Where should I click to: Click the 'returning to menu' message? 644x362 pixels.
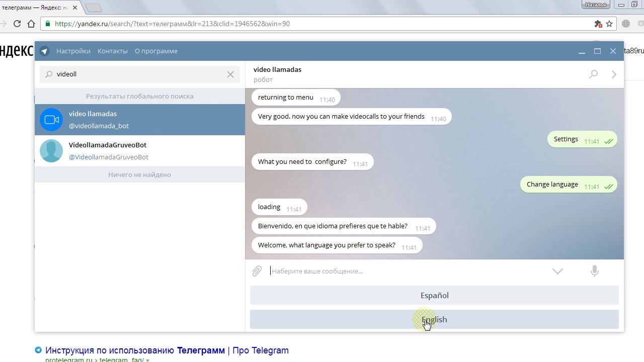296,98
